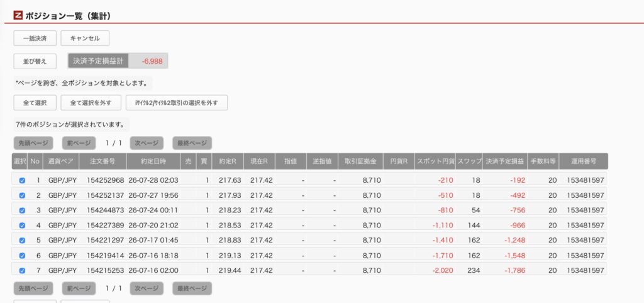Click the red Z logo icon
This screenshot has width=644, height=303.
[18, 16]
